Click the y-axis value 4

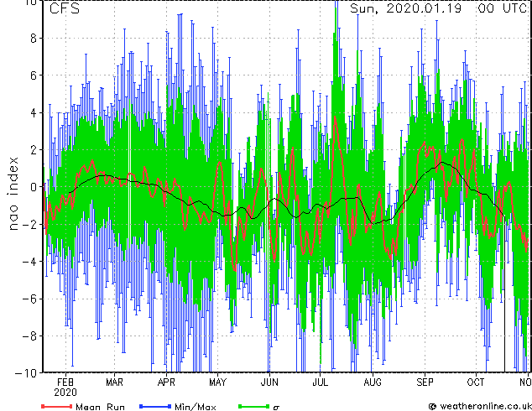click(x=34, y=112)
